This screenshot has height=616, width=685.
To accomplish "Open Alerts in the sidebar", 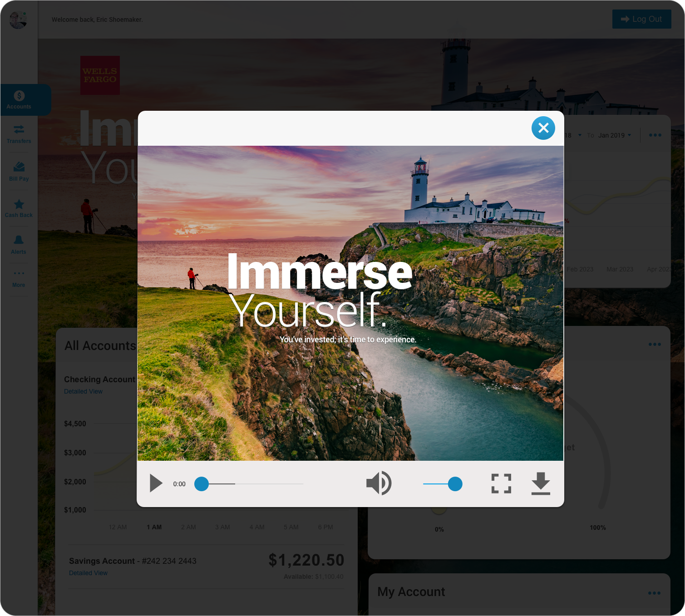I will tap(19, 245).
